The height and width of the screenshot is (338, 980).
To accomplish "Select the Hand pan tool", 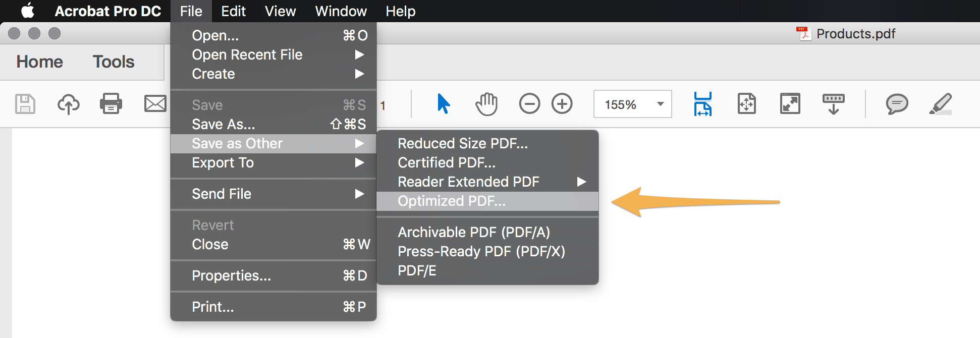I will pyautogui.click(x=486, y=104).
